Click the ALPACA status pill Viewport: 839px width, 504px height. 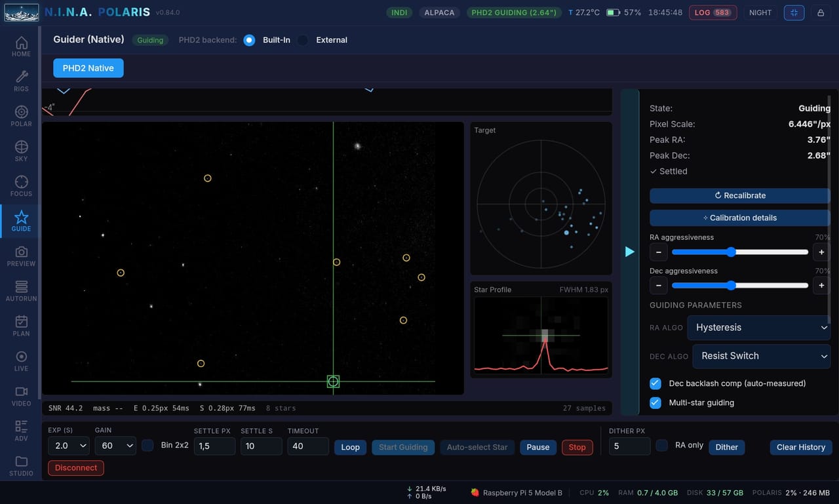[x=439, y=12]
